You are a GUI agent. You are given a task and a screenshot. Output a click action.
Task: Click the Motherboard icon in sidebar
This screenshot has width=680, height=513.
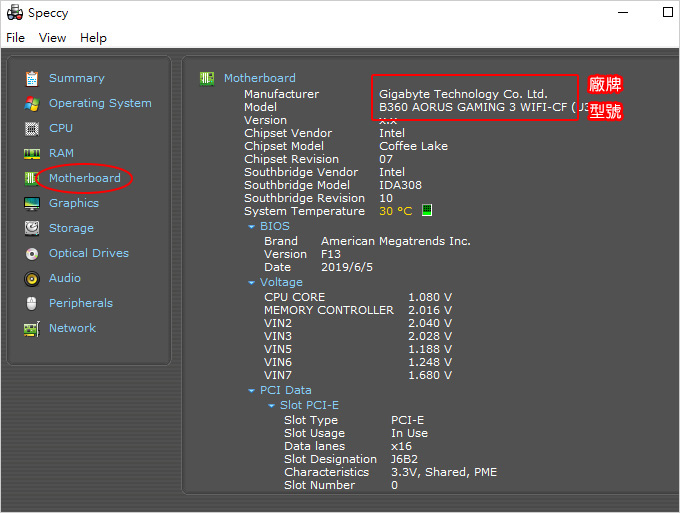pyautogui.click(x=31, y=178)
